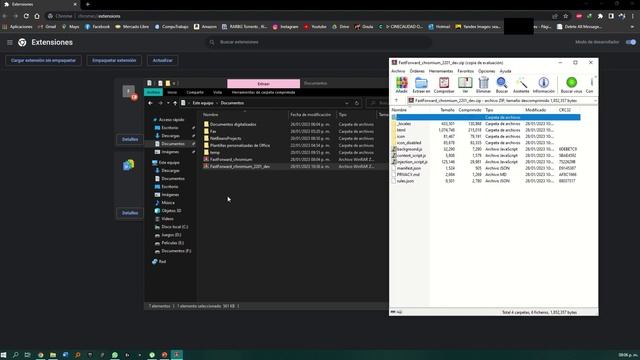Click the Comprobar icon in WinRAR toolbar
The width and height of the screenshot is (640, 360).
coord(444,85)
